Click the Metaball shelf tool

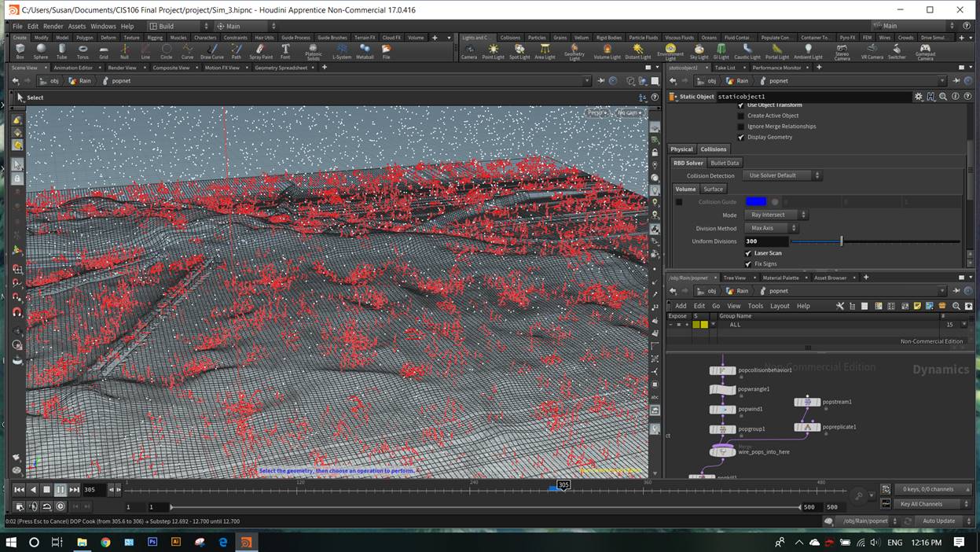click(x=365, y=51)
